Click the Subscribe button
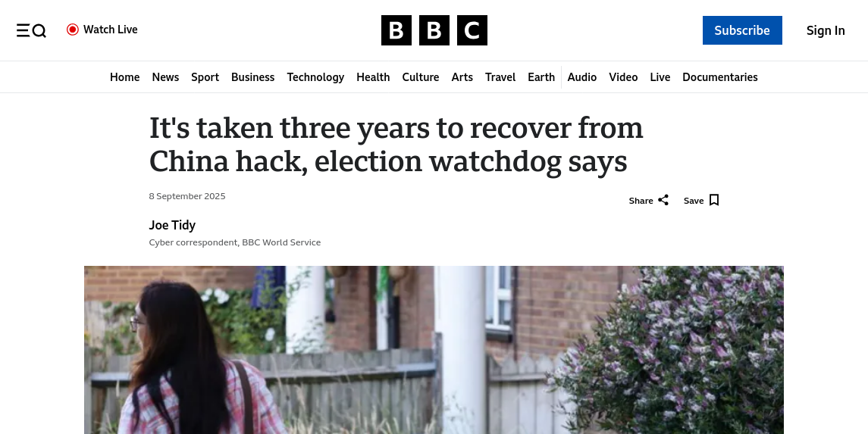Image resolution: width=868 pixels, height=434 pixels. click(x=741, y=30)
